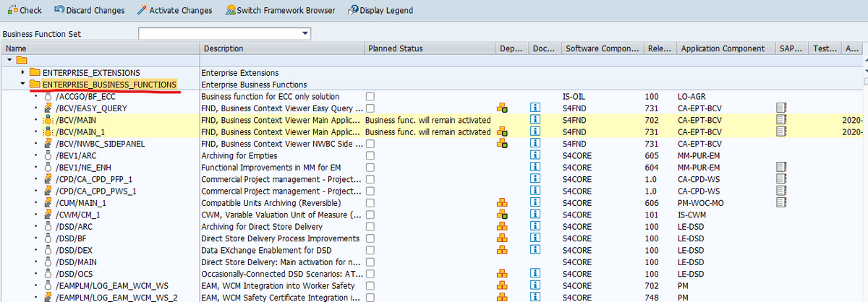Collapse the ENTERPRISE_BUSINESS_FUNCTIONS folder

pyautogui.click(x=22, y=85)
